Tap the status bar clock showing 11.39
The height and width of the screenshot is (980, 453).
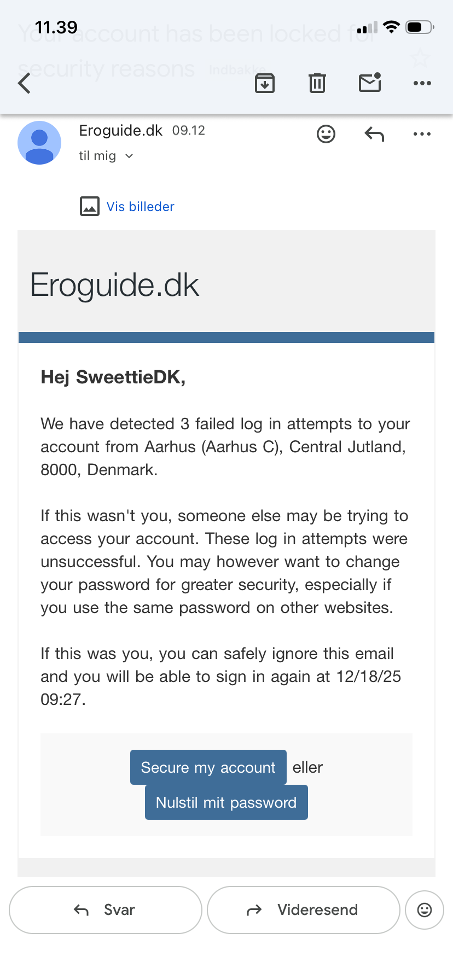[x=56, y=27]
